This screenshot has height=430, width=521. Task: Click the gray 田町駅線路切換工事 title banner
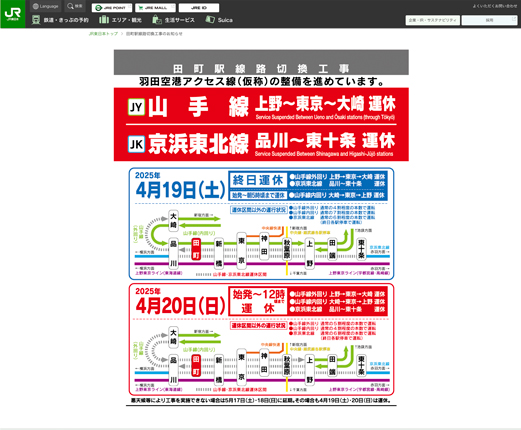tap(261, 62)
